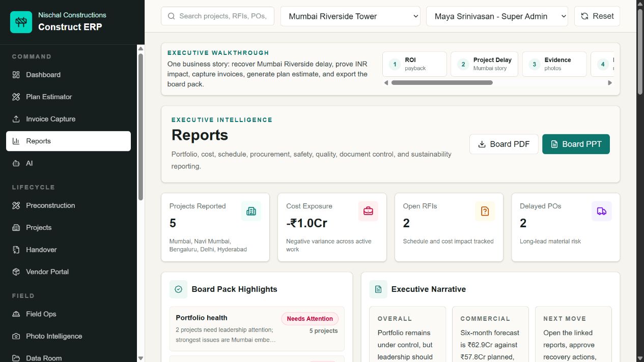Click the -₹1.0Cr cost exposure value

[306, 223]
